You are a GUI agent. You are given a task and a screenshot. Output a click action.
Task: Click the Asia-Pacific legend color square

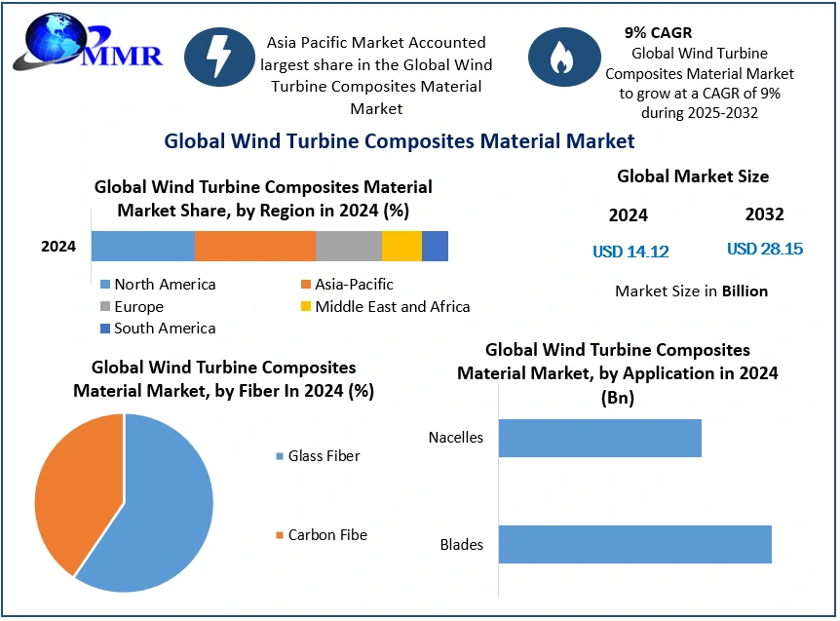[x=306, y=286]
